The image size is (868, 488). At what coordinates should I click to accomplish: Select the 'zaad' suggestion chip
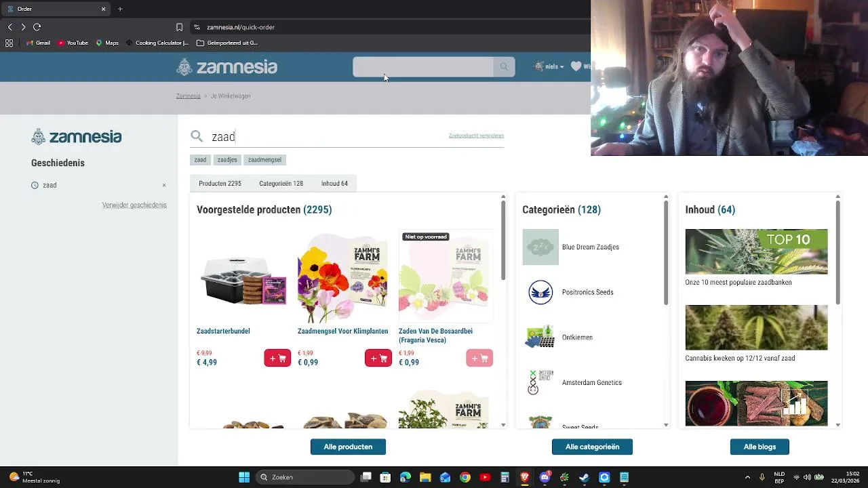point(200,160)
